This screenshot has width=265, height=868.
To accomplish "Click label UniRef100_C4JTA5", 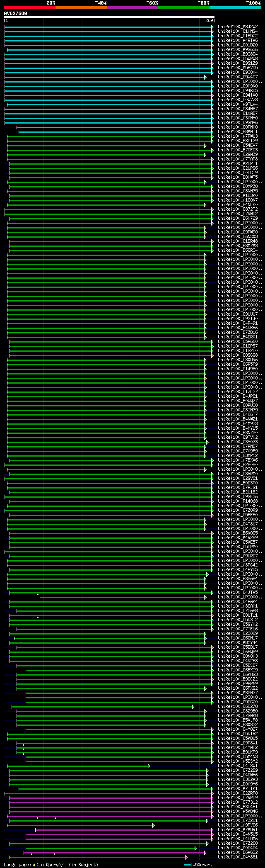I will [x=238, y=593].
